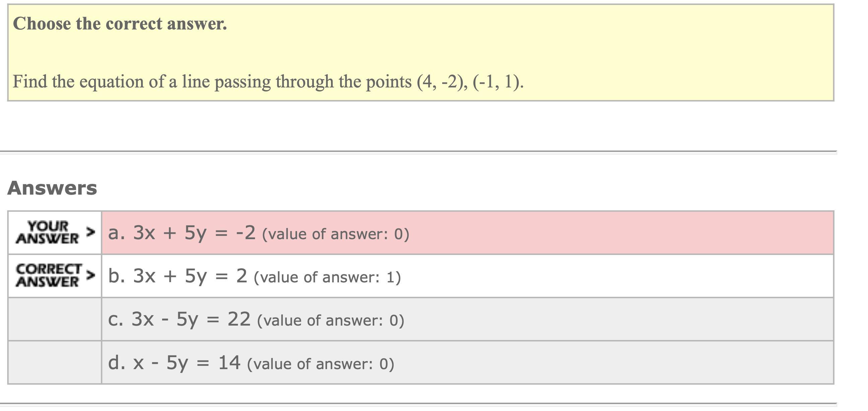Click the CORRECT ANSWER label image
The image size is (868, 411).
[49, 276]
